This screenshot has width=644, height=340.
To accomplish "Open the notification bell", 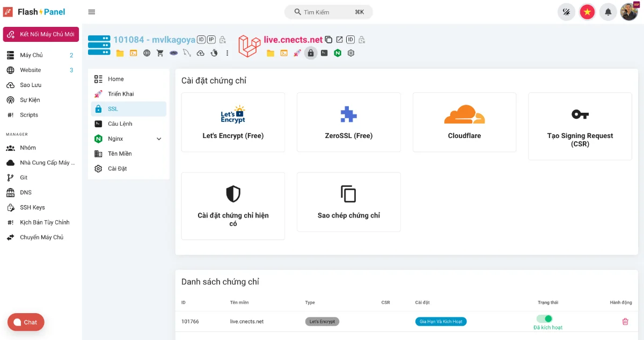I will point(608,11).
